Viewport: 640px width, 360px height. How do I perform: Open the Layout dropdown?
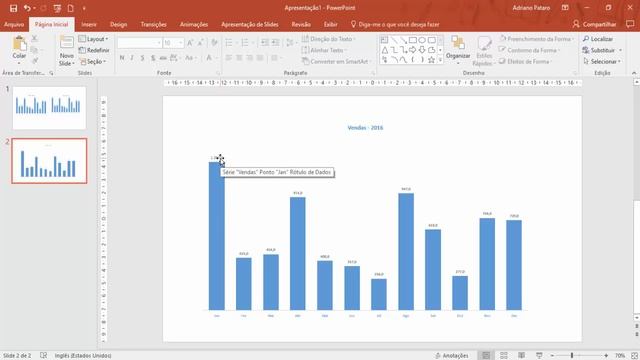click(x=93, y=39)
